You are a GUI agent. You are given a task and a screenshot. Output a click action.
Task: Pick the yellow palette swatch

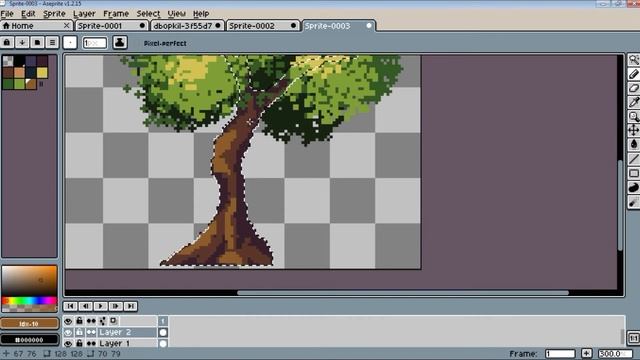[x=42, y=73]
